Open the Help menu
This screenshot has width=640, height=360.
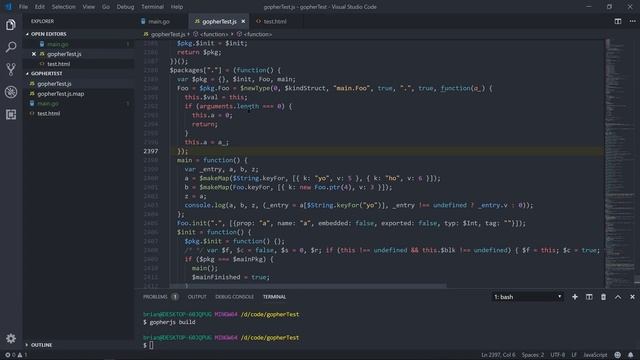[177, 7]
